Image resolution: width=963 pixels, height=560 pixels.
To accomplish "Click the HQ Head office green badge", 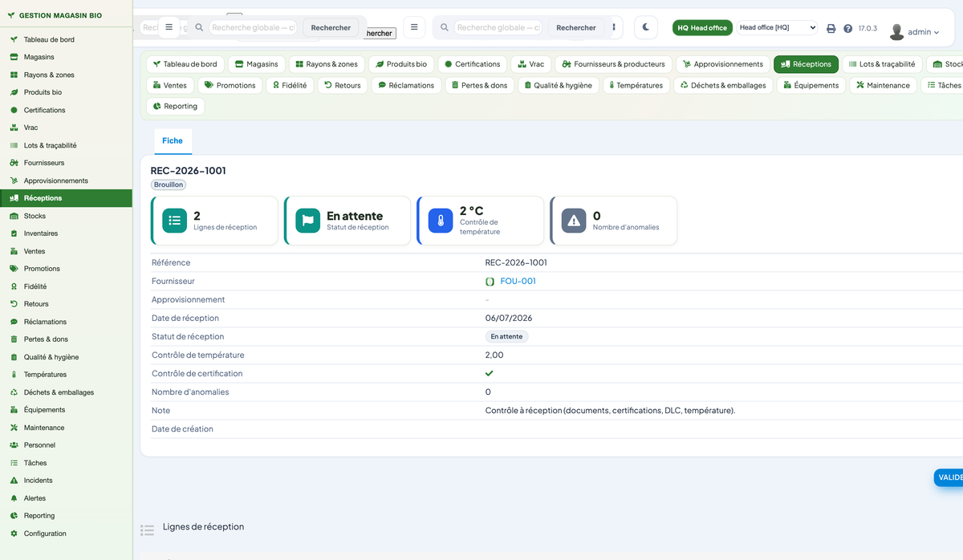I will 702,27.
